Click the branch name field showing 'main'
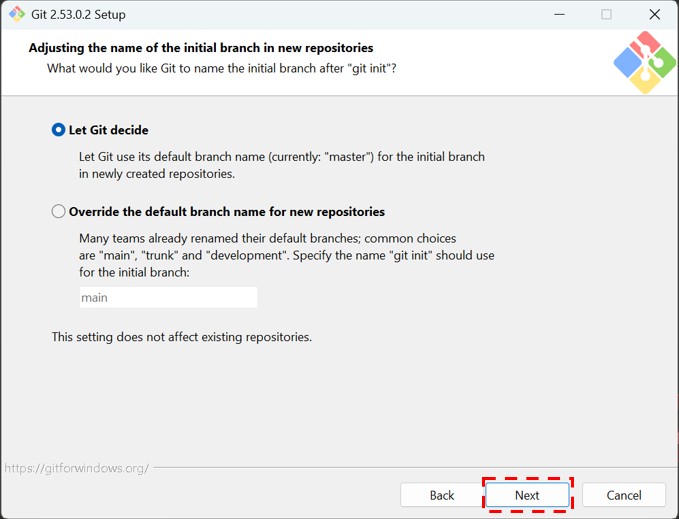The width and height of the screenshot is (679, 519). [168, 297]
